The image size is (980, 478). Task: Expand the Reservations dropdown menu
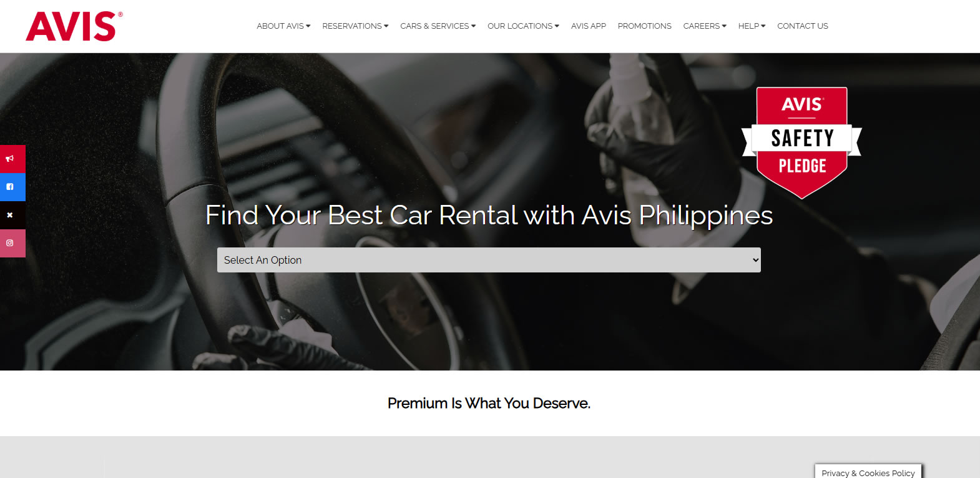355,26
